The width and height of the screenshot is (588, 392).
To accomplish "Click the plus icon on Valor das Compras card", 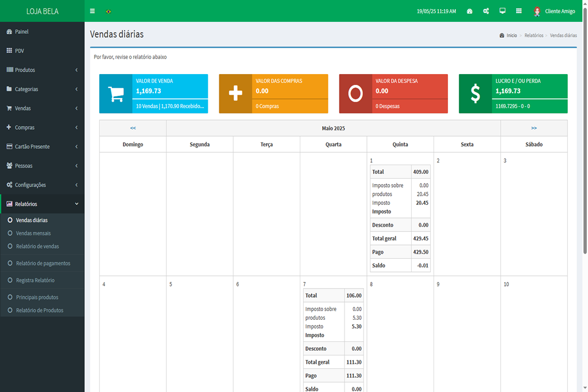I will (237, 94).
